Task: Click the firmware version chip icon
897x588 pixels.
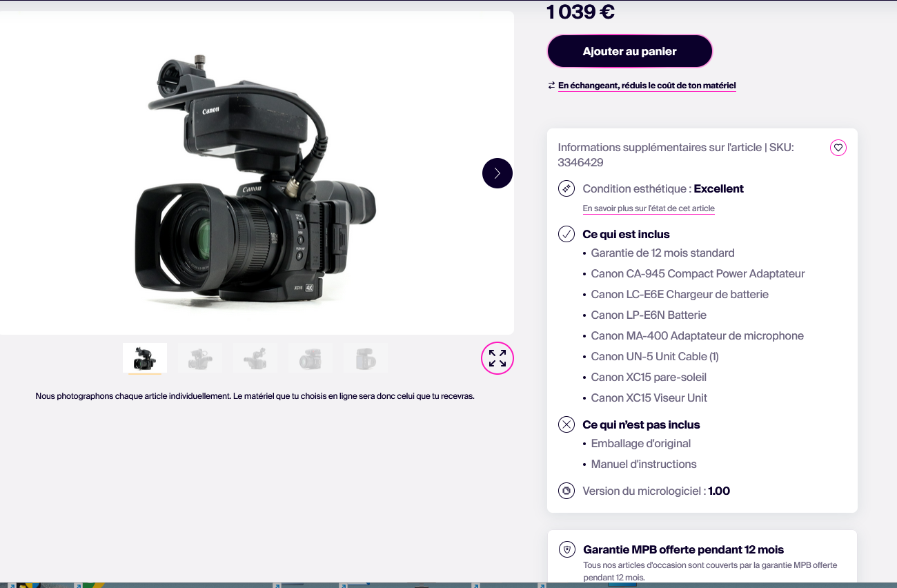Action: (566, 491)
